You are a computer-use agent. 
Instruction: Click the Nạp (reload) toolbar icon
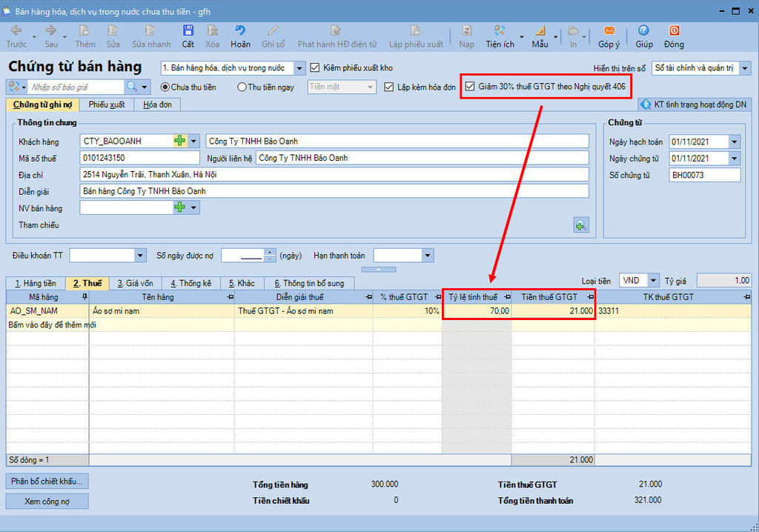click(467, 31)
